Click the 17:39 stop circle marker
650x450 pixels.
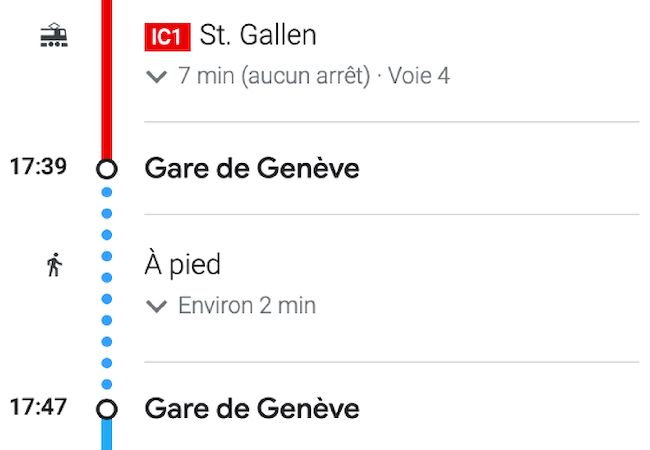(x=107, y=169)
